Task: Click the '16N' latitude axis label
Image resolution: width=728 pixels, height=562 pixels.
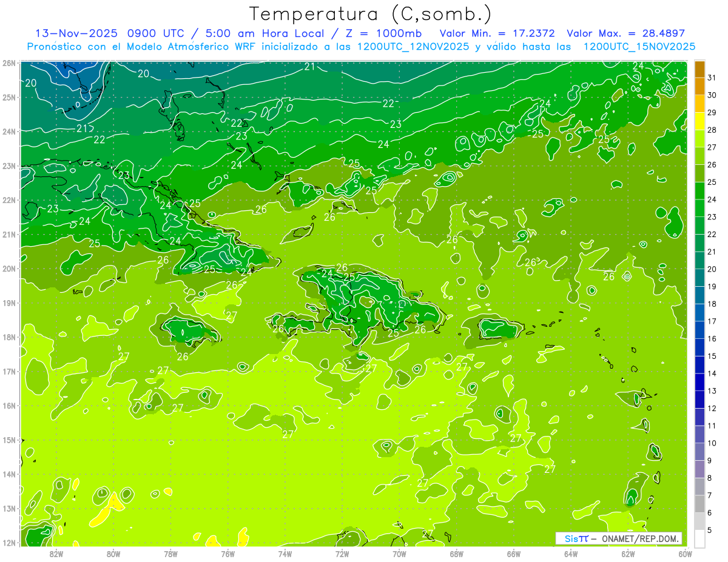Action: (x=9, y=406)
